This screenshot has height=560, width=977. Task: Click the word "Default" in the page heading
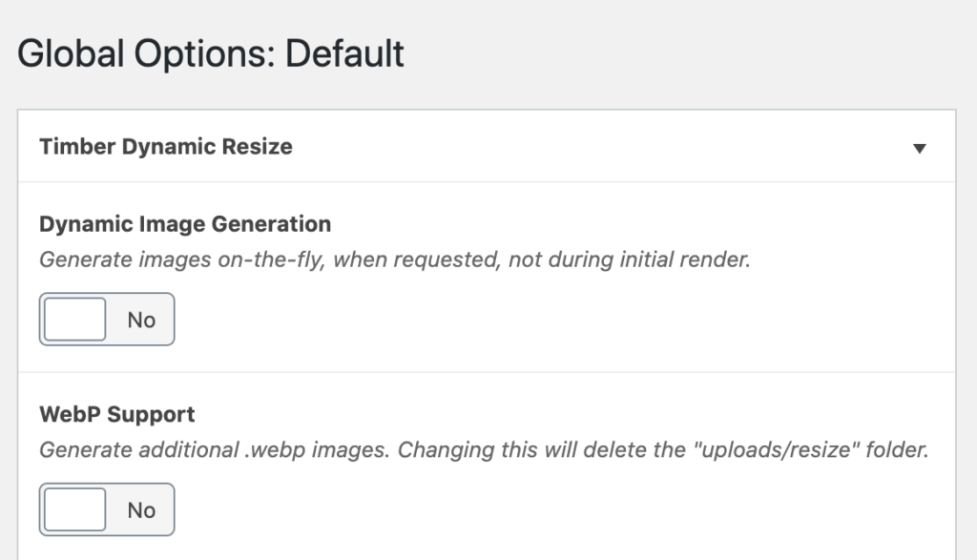click(344, 52)
